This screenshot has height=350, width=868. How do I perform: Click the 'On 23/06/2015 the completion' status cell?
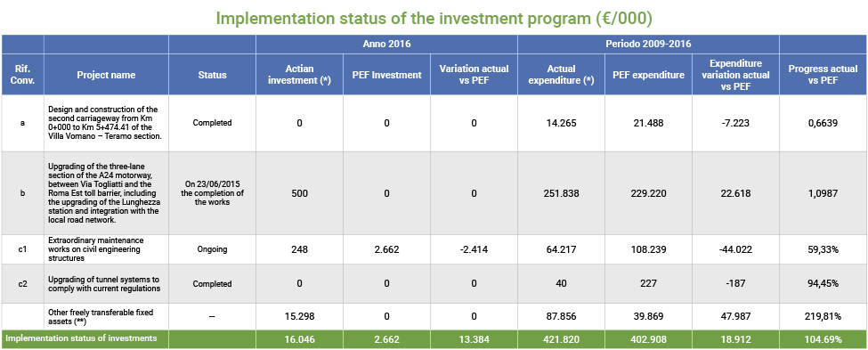coord(212,193)
